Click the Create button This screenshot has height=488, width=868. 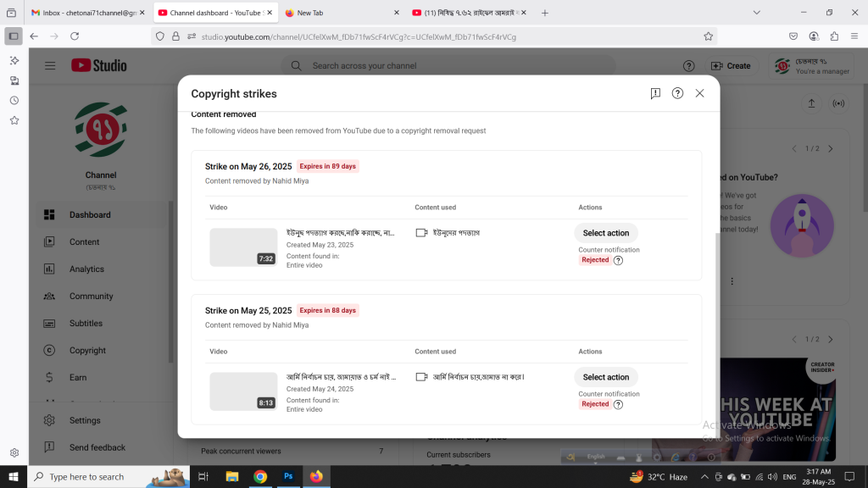click(731, 66)
